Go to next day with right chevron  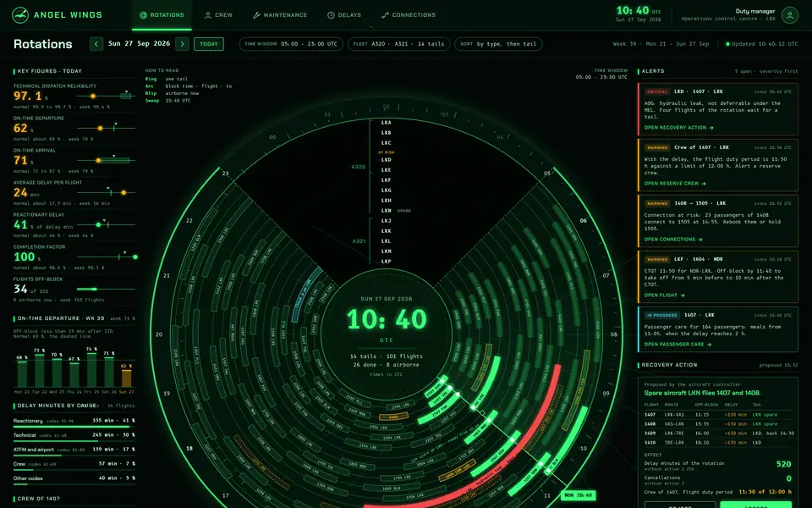click(x=182, y=44)
